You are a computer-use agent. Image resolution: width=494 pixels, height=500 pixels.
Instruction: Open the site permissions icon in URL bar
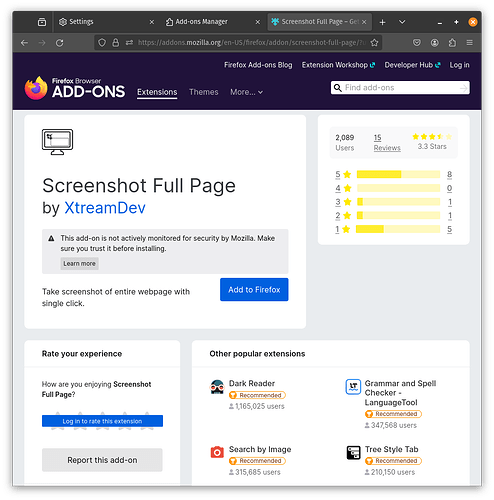click(129, 43)
